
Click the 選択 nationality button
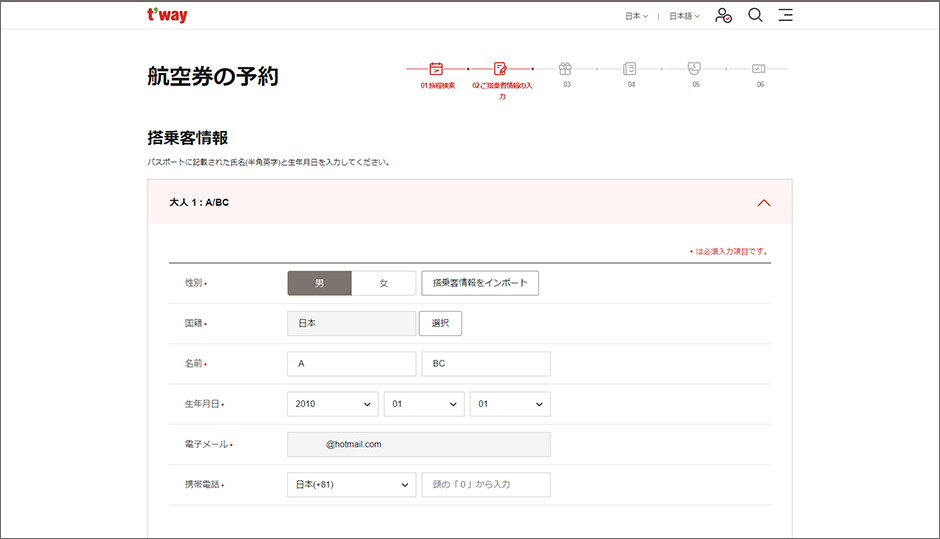pyautogui.click(x=440, y=324)
